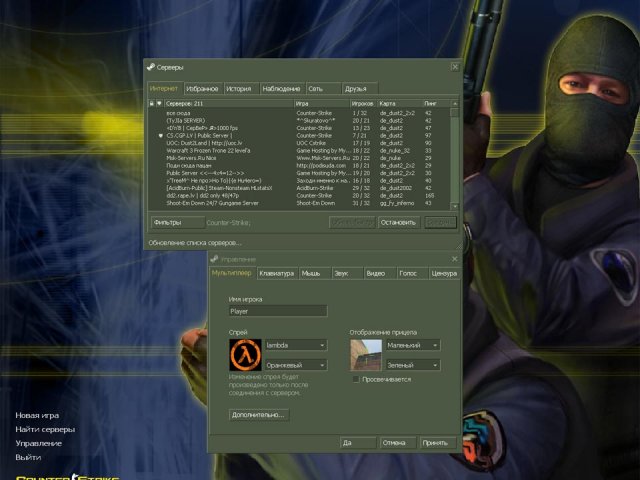Select the Мультиплеер tab
Screen dimensions: 640x480
pos(232,273)
